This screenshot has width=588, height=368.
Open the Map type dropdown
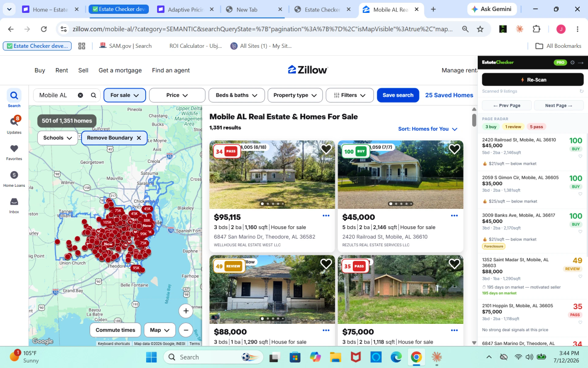160,330
